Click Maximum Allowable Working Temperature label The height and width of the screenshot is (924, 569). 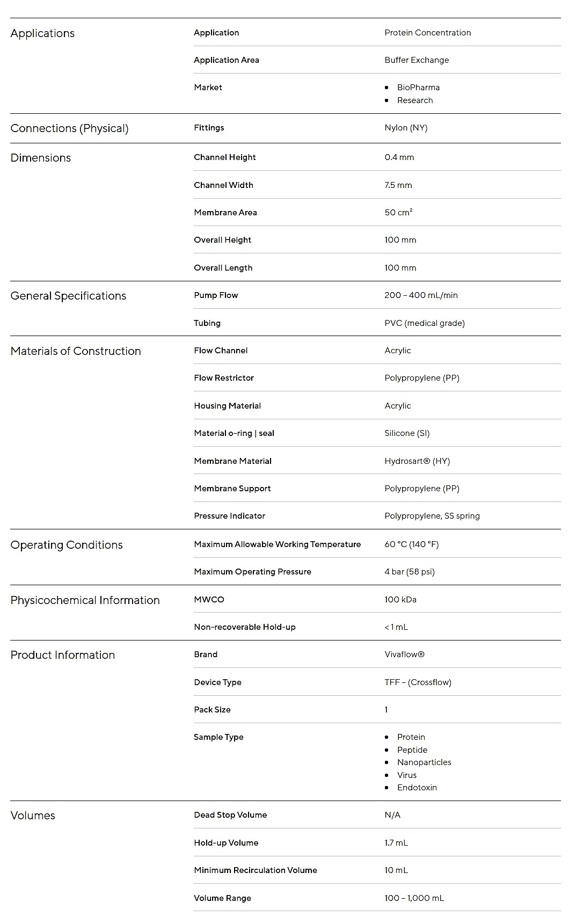click(278, 544)
